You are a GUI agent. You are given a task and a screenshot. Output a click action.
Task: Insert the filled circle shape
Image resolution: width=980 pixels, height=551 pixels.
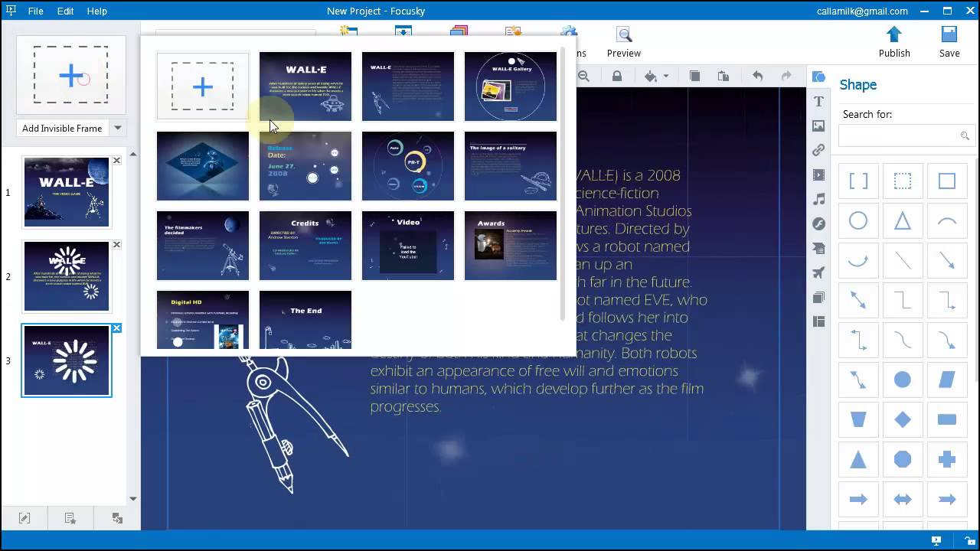[x=903, y=379]
